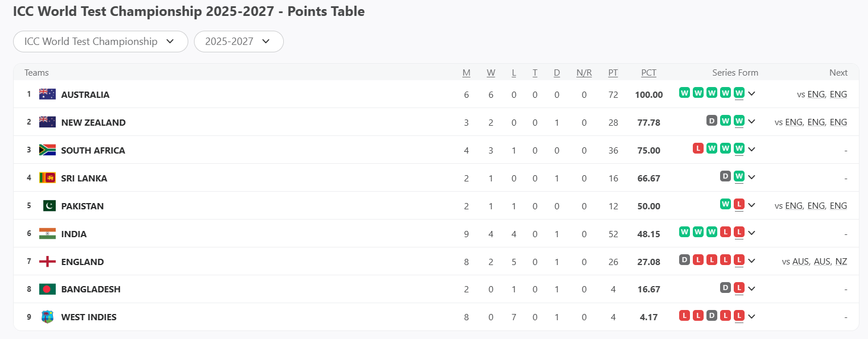Expand India's series form details
The width and height of the screenshot is (868, 339).
pos(751,233)
